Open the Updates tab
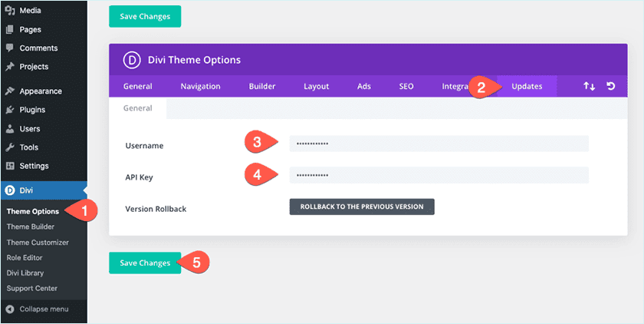The image size is (644, 324). (527, 86)
